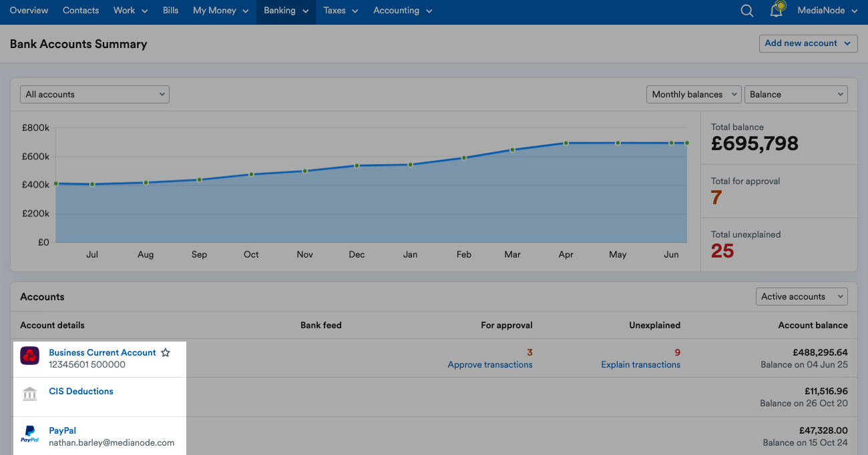Screen dimensions: 868x455
Task: Go to the Bills page
Action: [170, 11]
